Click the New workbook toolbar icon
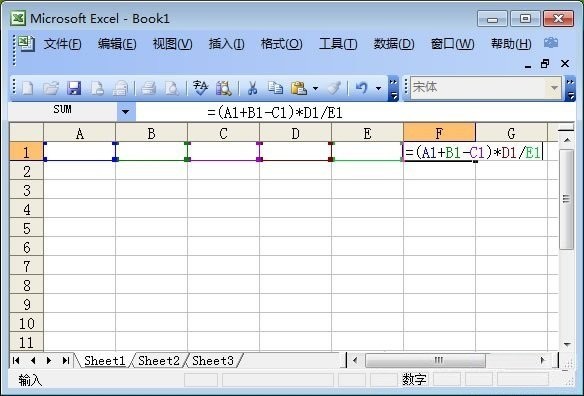Viewport: 584px width, 396px height. tap(28, 88)
